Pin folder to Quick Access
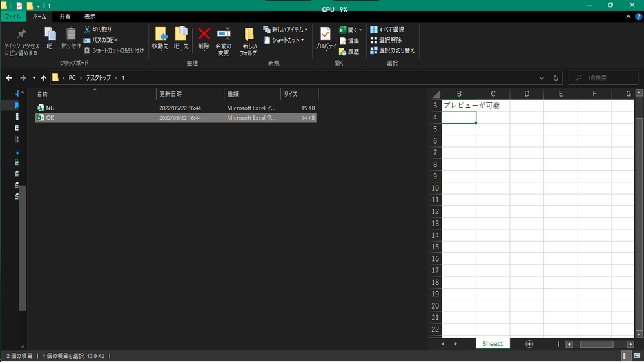Screen dimensions: 644x362 21,43
